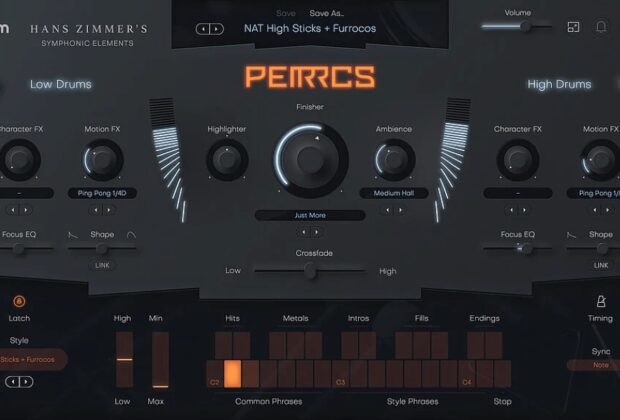
Task: Click the C4 key on the keyboard
Action: 467,373
